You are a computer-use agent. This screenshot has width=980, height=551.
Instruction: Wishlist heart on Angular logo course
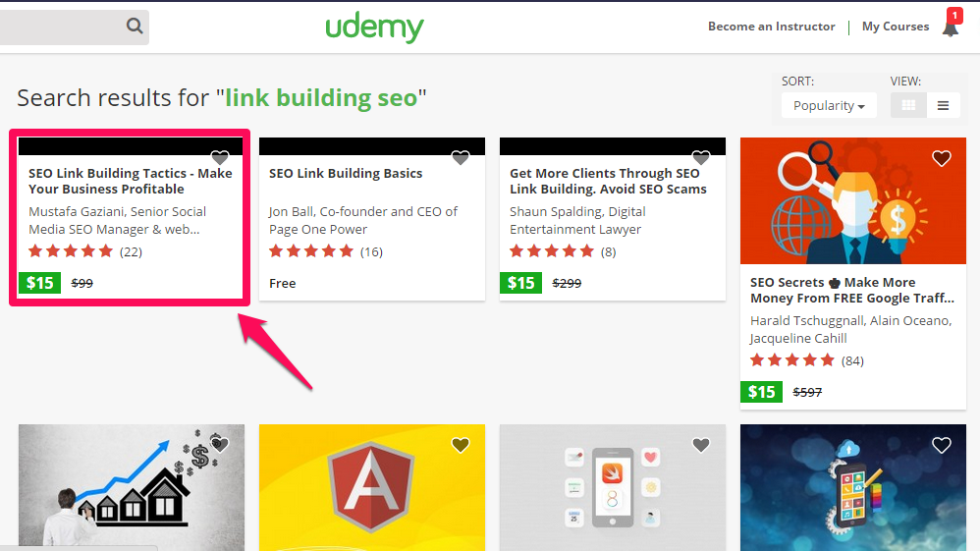pyautogui.click(x=461, y=445)
